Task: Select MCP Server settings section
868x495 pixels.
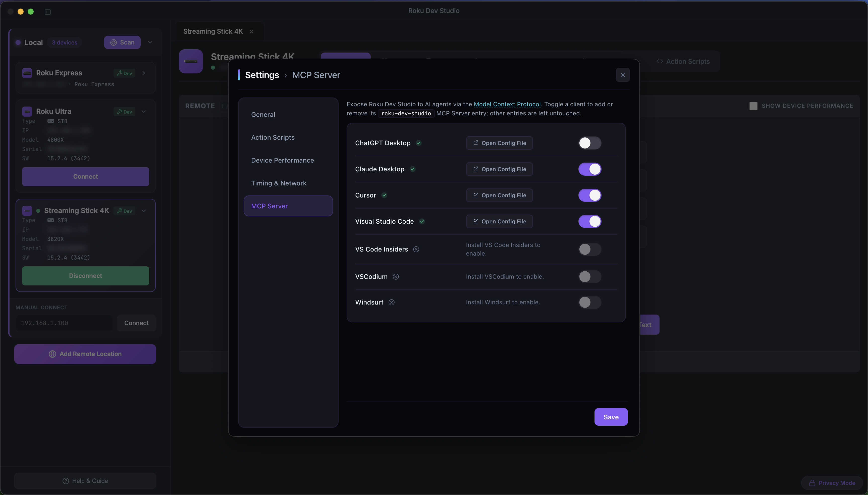Action: coord(288,206)
